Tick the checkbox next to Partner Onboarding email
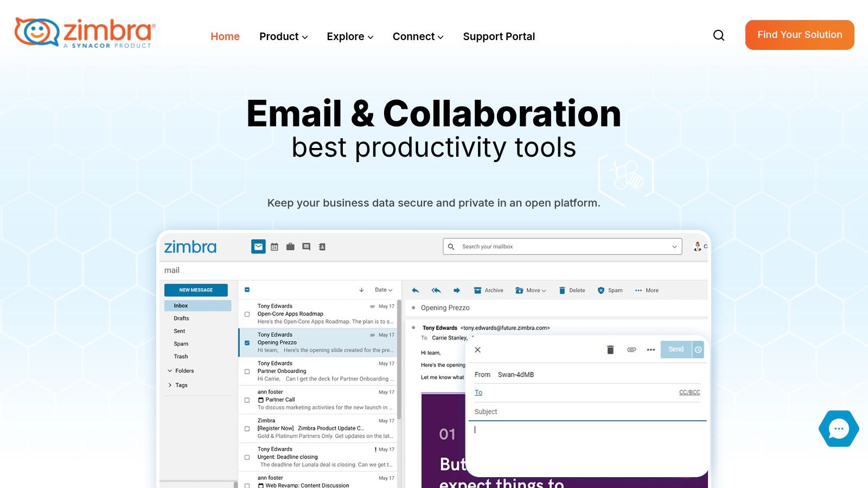This screenshot has width=868, height=488. [247, 371]
